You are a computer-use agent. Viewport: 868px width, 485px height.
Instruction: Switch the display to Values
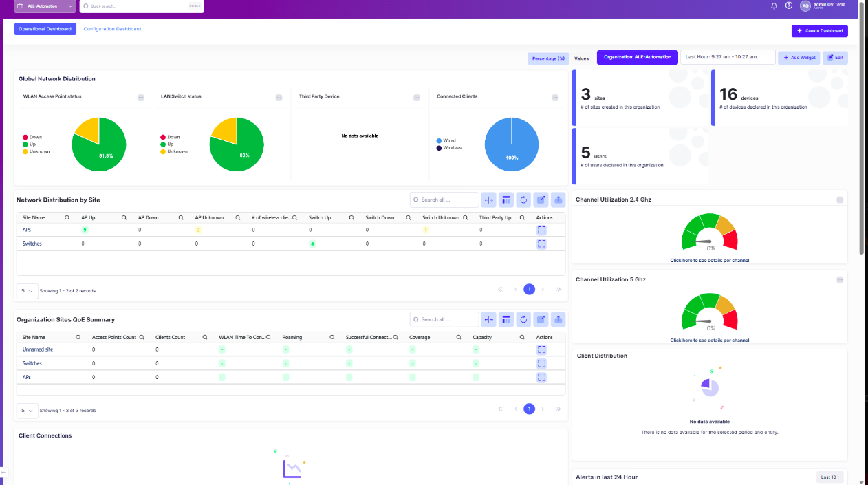click(582, 58)
